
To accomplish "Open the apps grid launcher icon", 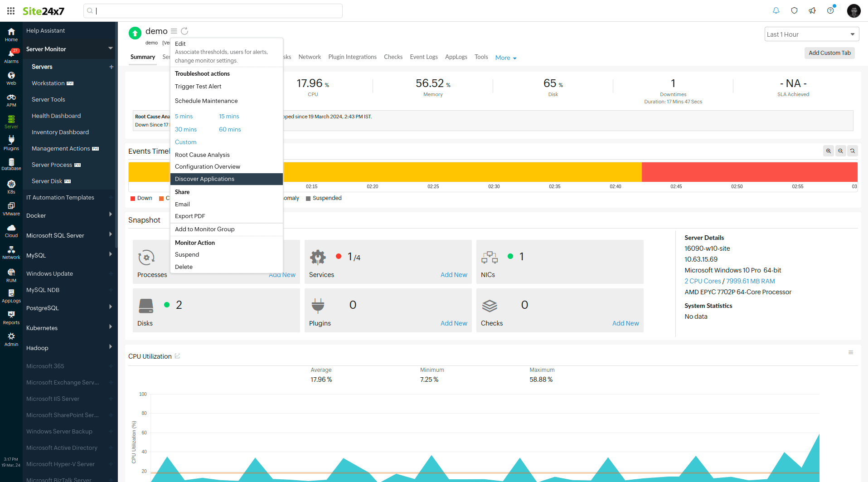I will tap(11, 11).
